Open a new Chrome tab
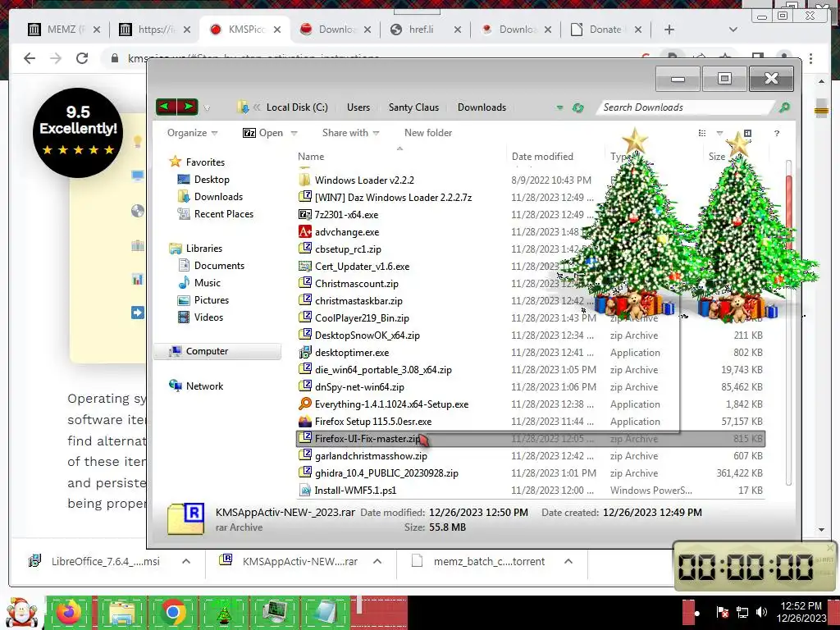The image size is (840, 630). pyautogui.click(x=669, y=30)
